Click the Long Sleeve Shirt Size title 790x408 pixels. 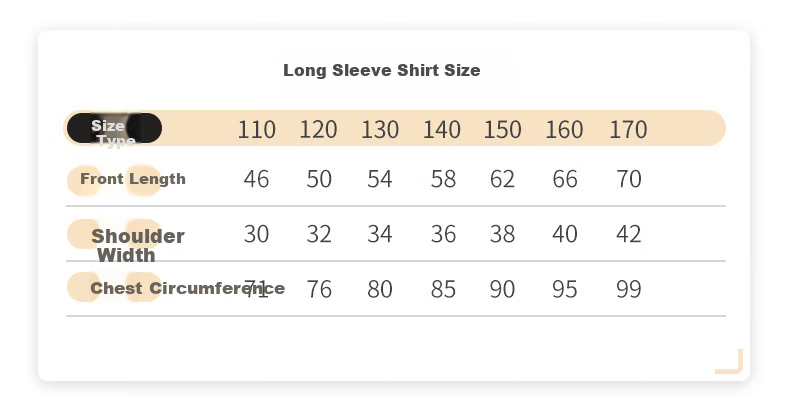click(381, 70)
